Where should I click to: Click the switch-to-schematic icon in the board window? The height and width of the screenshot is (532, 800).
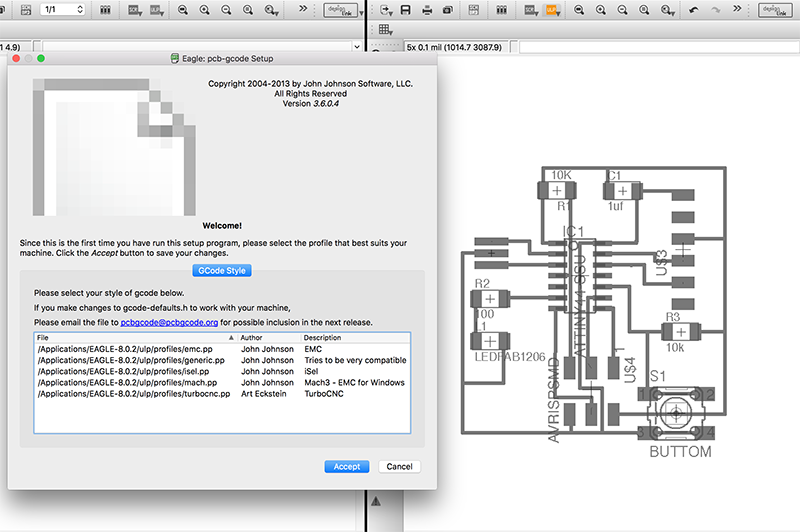(x=473, y=10)
